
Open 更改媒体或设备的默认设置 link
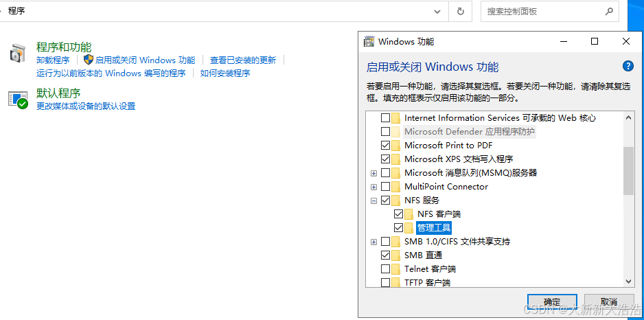pos(86,106)
